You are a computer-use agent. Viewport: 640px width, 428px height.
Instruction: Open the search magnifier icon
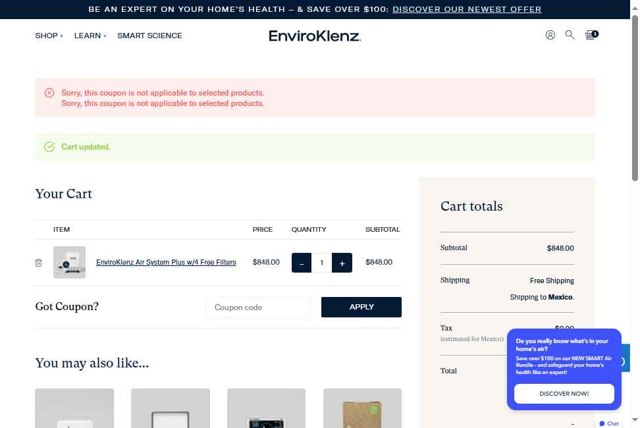[x=570, y=35]
